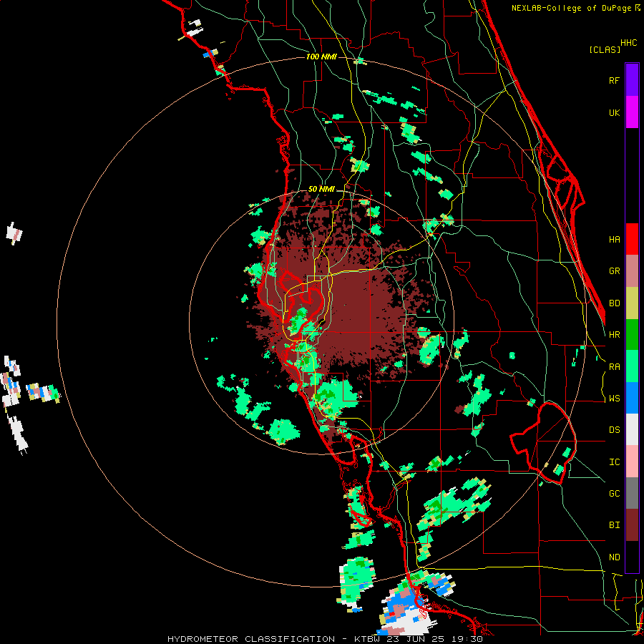
Task: Select the "BD" legend label
Action: click(614, 303)
